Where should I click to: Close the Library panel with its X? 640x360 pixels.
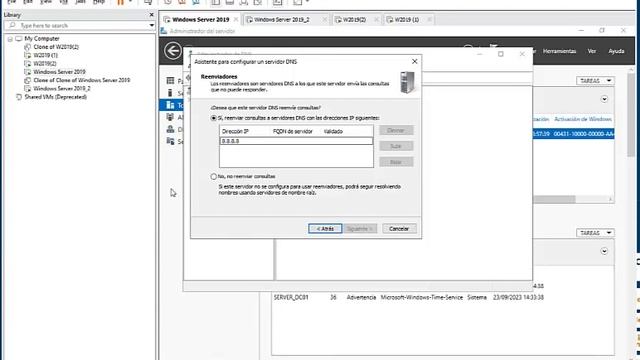151,15
